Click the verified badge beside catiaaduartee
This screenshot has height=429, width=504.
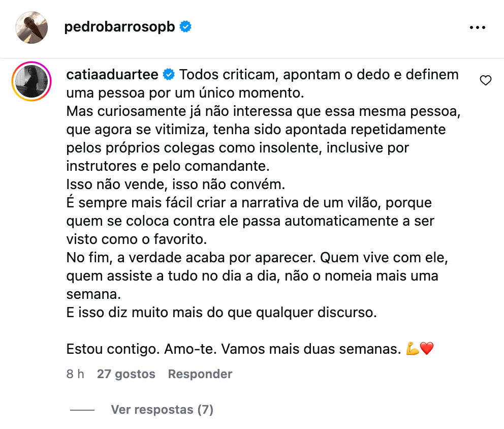click(169, 75)
